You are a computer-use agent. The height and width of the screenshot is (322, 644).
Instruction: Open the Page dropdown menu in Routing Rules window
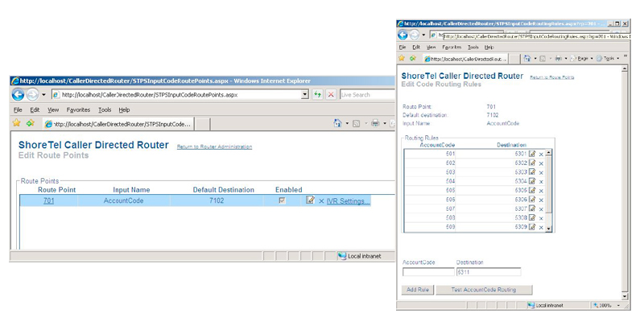tap(580, 59)
